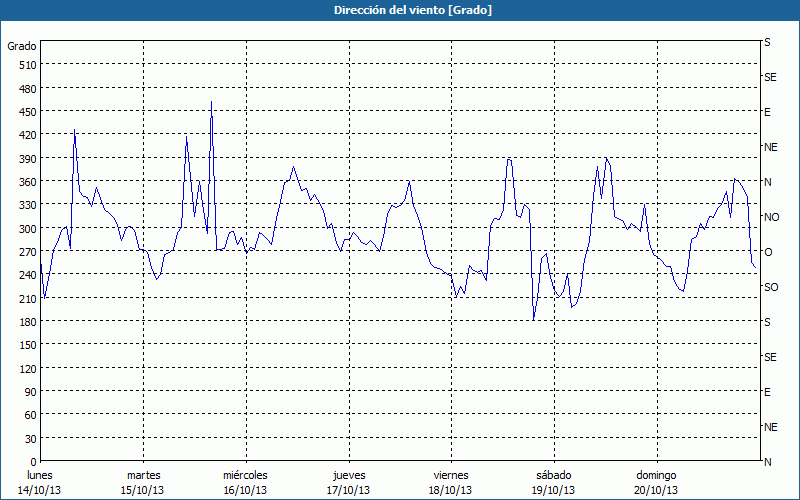This screenshot has width=800, height=500.
Task: Select the 'Grado' unit label on the left axis
Action: tap(22, 46)
